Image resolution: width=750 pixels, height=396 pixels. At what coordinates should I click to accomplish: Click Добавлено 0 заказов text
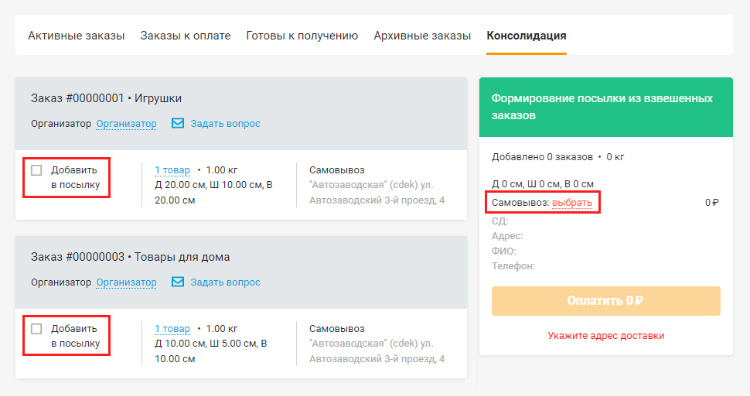click(x=542, y=157)
